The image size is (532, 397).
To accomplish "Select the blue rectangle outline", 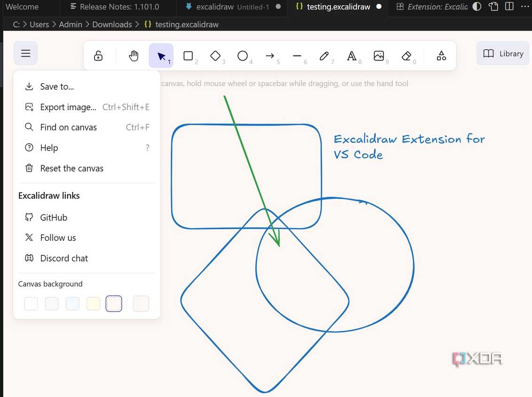I will [x=246, y=125].
